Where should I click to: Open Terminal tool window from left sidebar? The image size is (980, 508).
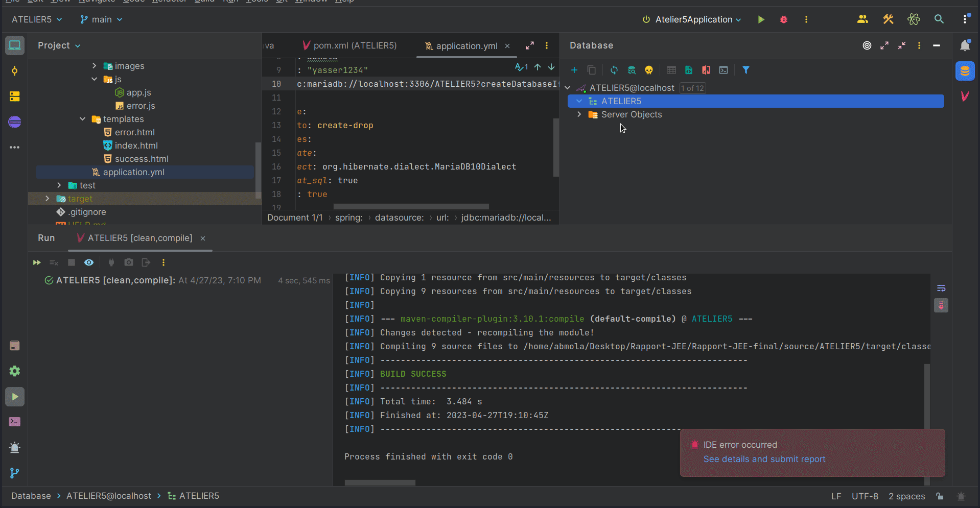point(14,422)
